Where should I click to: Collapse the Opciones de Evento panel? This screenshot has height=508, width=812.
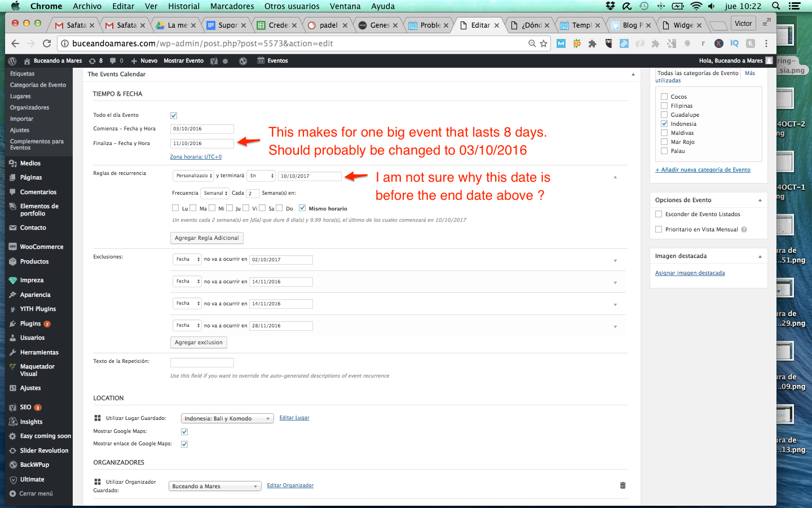pyautogui.click(x=760, y=200)
